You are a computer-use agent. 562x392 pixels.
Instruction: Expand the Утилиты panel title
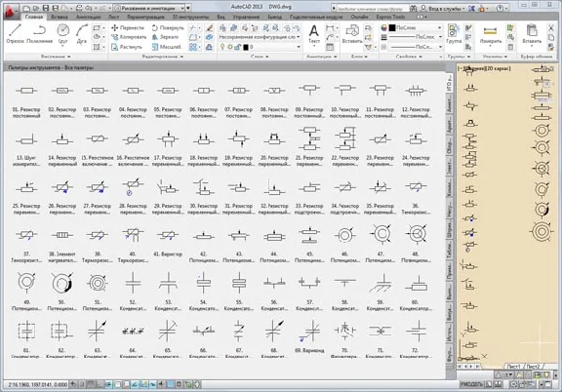495,57
